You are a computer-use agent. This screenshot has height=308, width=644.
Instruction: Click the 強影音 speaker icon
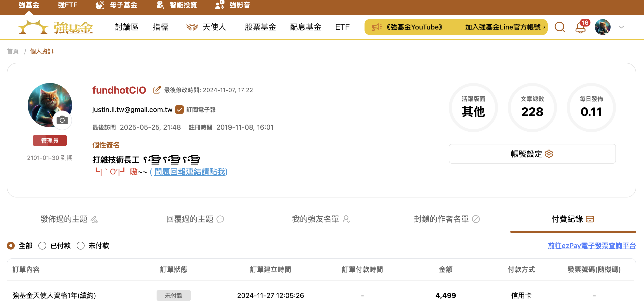(219, 5)
